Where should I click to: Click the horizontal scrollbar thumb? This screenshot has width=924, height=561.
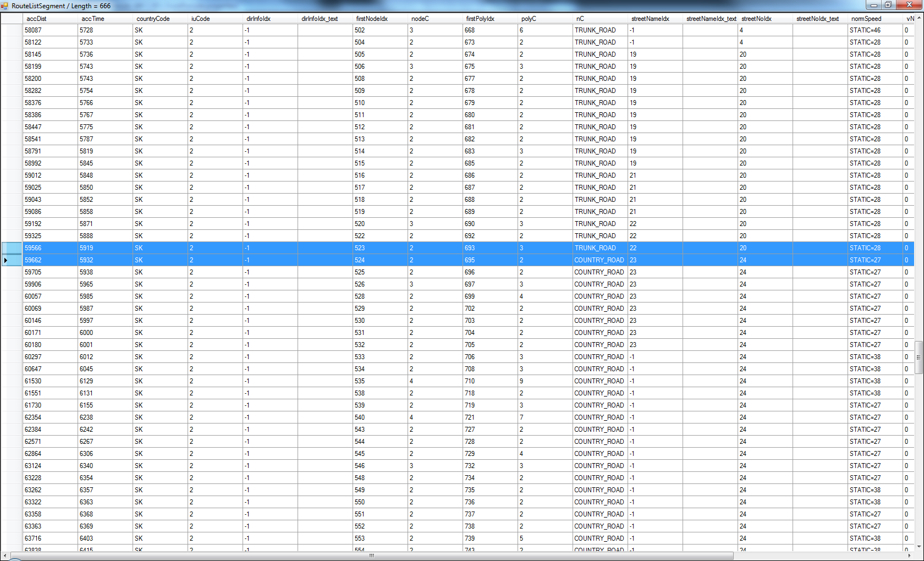pos(371,555)
